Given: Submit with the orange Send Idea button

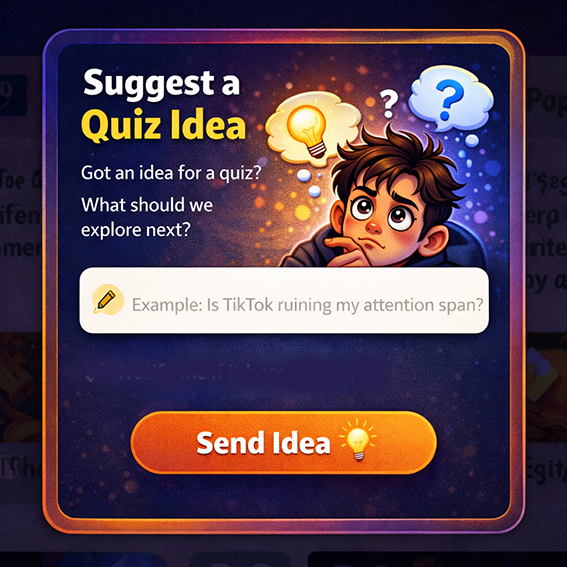Looking at the screenshot, I should pos(284,442).
